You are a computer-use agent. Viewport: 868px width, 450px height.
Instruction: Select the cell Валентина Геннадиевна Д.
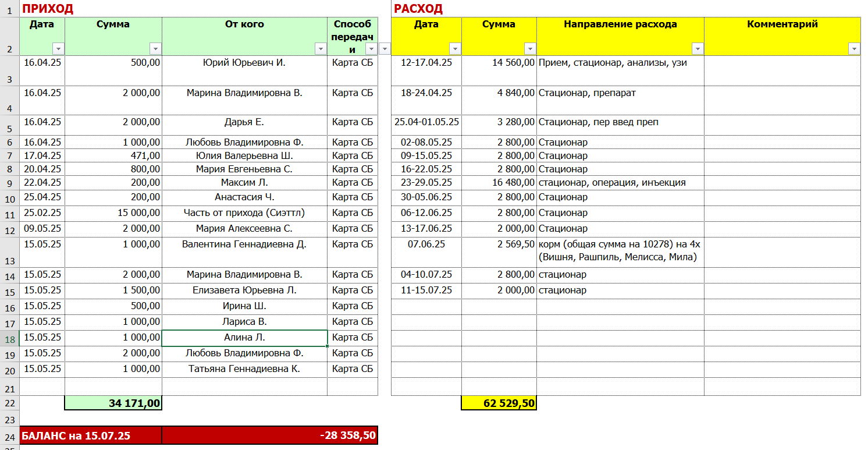coord(244,251)
